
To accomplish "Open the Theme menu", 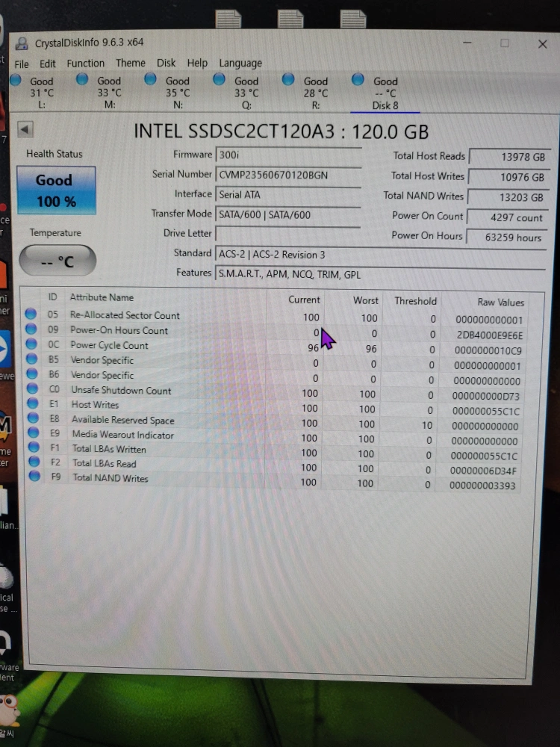I will (x=131, y=63).
